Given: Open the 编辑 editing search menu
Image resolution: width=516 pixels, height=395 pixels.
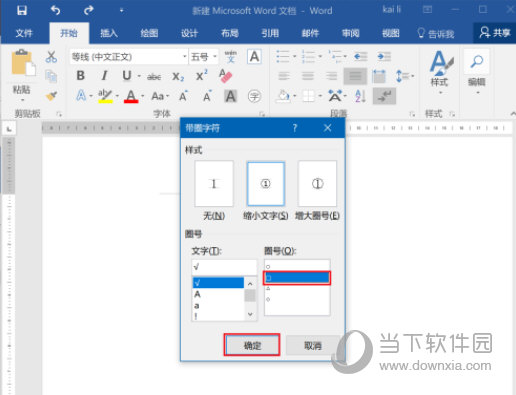Looking at the screenshot, I should coord(477,72).
